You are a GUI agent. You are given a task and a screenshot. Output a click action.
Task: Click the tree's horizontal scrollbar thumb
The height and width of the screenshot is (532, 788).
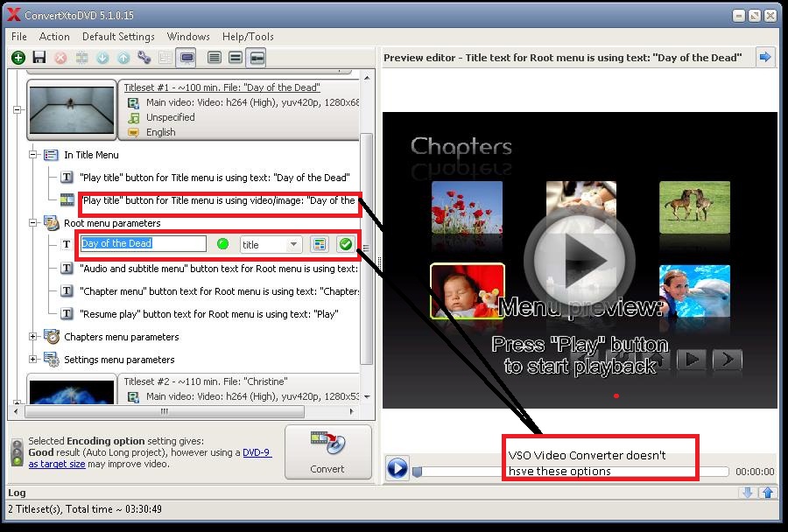point(165,411)
